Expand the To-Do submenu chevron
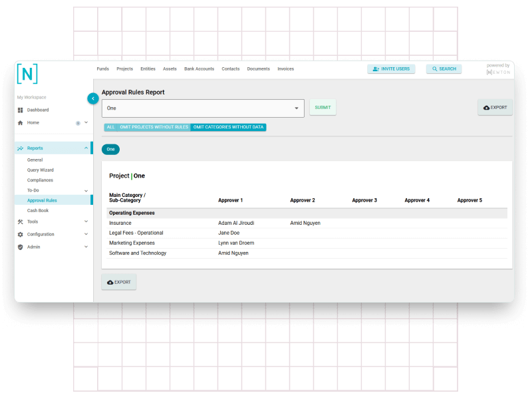532x399 pixels. 86,190
